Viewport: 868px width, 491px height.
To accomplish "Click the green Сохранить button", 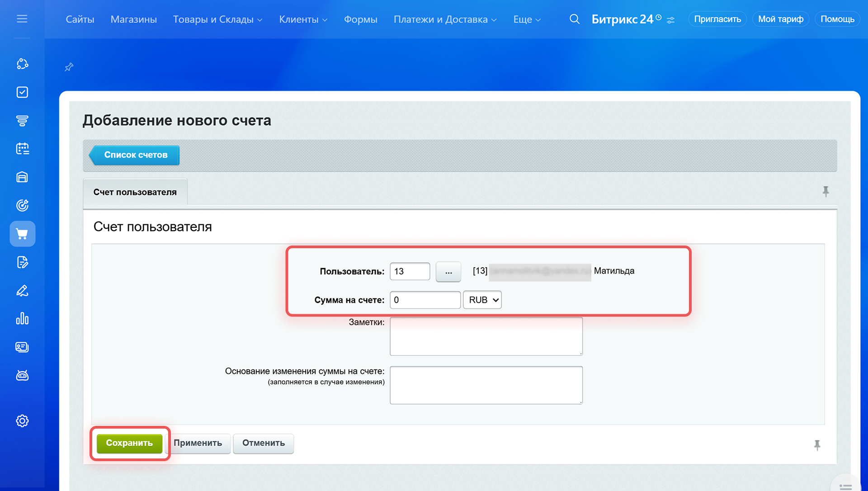I will coord(129,443).
